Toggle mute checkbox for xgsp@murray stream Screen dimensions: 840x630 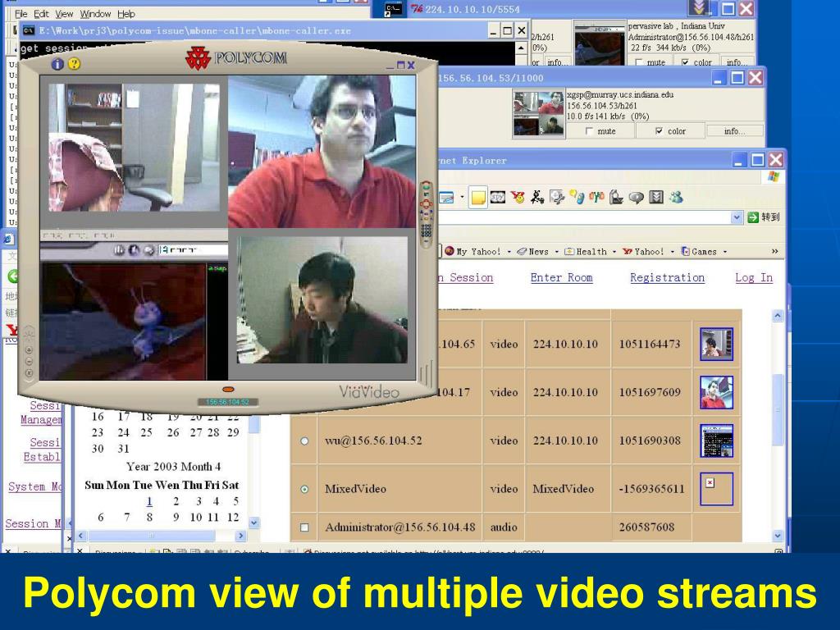pos(590,130)
